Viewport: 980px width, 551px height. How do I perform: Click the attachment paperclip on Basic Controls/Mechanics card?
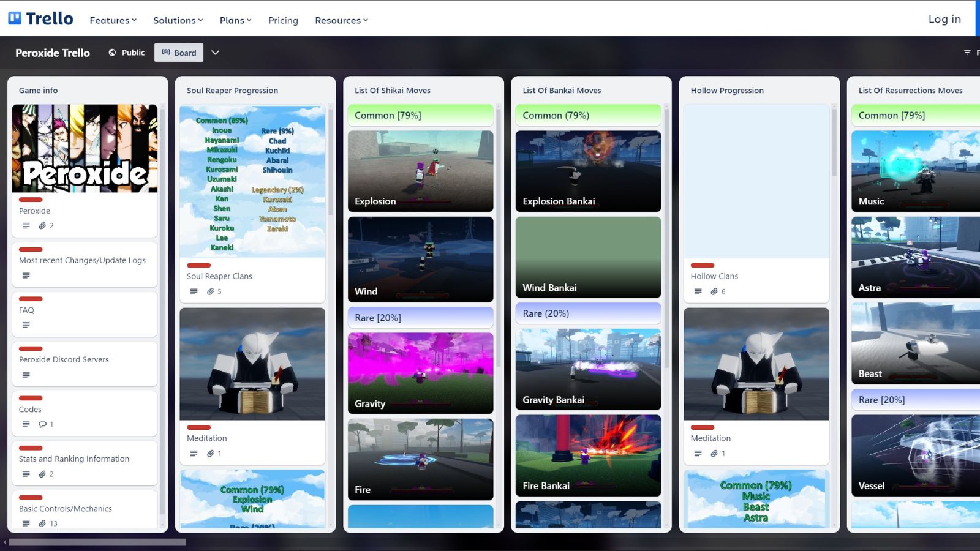(x=43, y=523)
